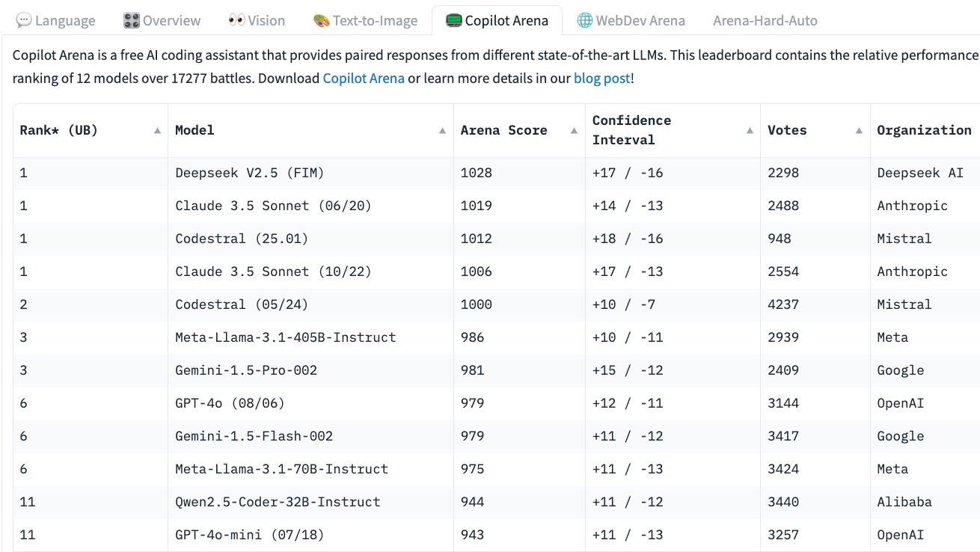Open the blog post link
The image size is (980, 552).
(602, 78)
